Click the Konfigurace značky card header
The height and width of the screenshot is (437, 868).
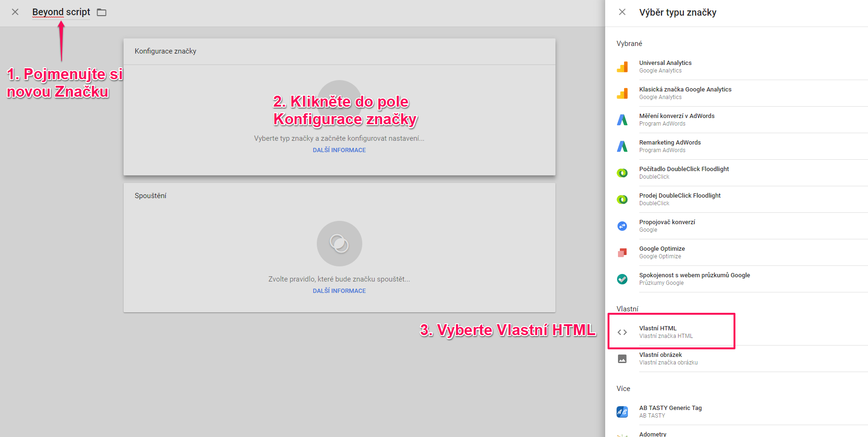click(x=340, y=51)
